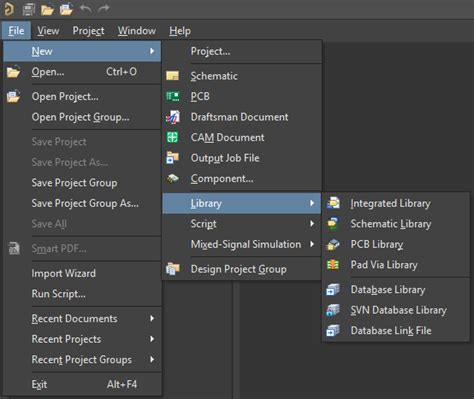474x399 pixels.
Task: Click the Design Project Group icon
Action: tap(172, 269)
